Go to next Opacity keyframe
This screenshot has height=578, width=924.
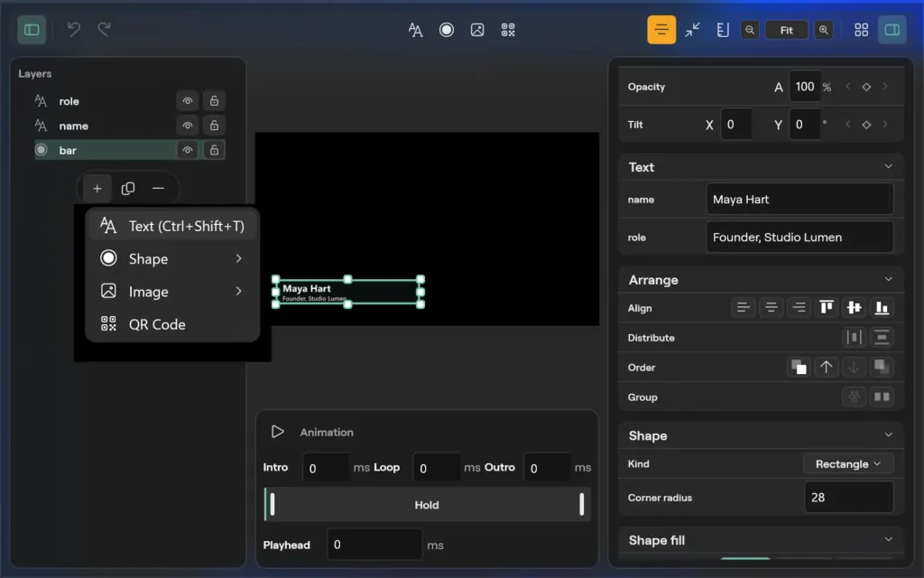[x=884, y=87]
